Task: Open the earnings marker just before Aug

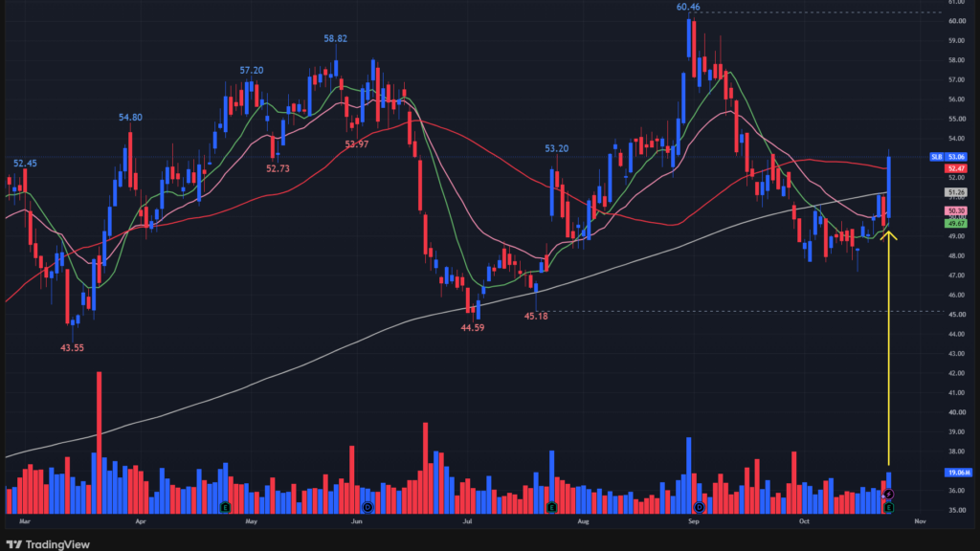Action: 551,507
